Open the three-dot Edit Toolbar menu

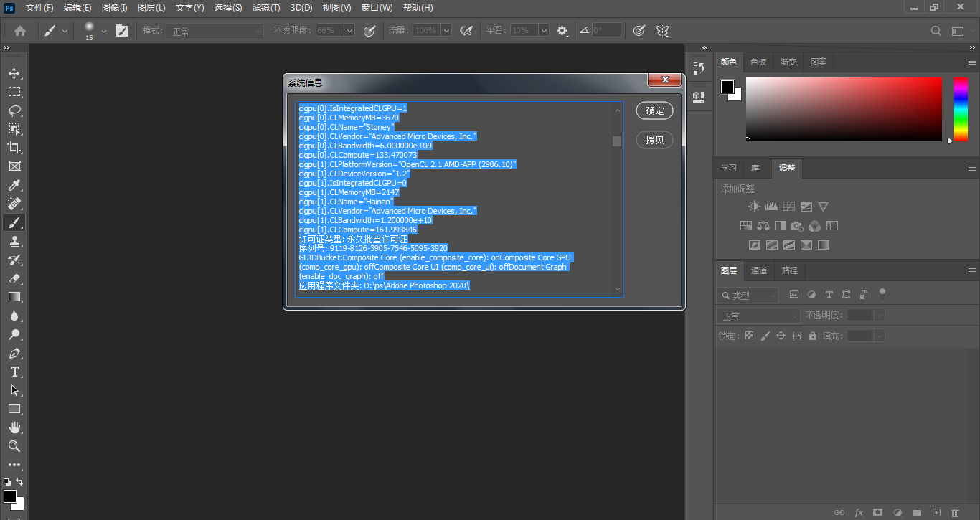pyautogui.click(x=14, y=465)
